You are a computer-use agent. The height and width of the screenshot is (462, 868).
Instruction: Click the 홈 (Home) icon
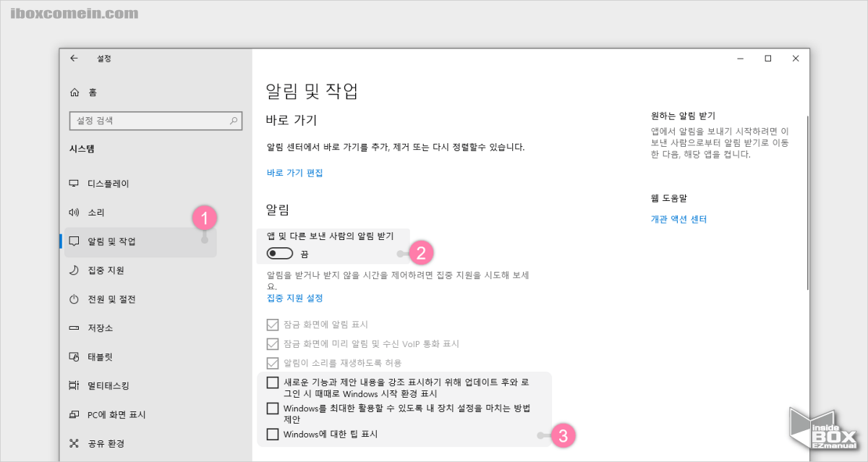[x=75, y=92]
